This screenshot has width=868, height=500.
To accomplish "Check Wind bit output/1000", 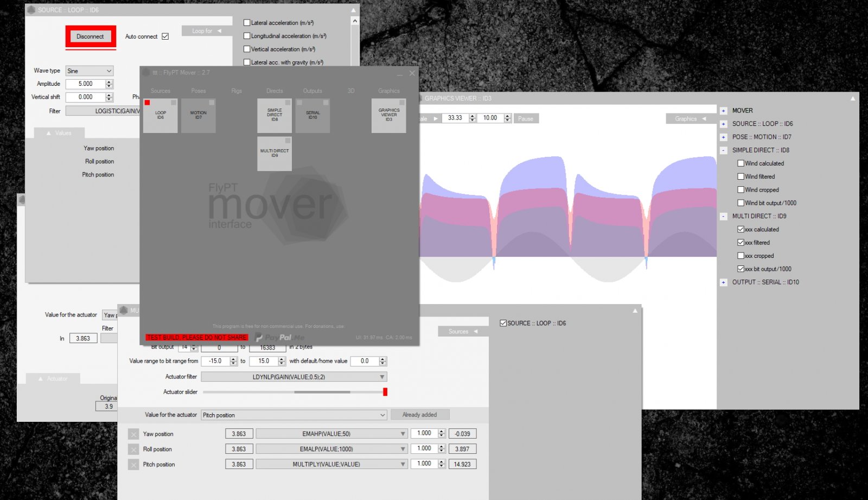I will [741, 203].
